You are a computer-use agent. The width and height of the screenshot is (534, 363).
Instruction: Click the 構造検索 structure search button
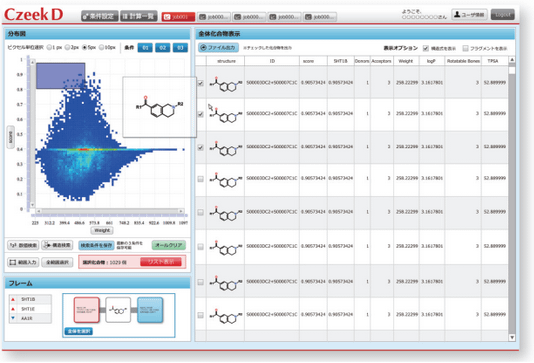click(x=57, y=245)
